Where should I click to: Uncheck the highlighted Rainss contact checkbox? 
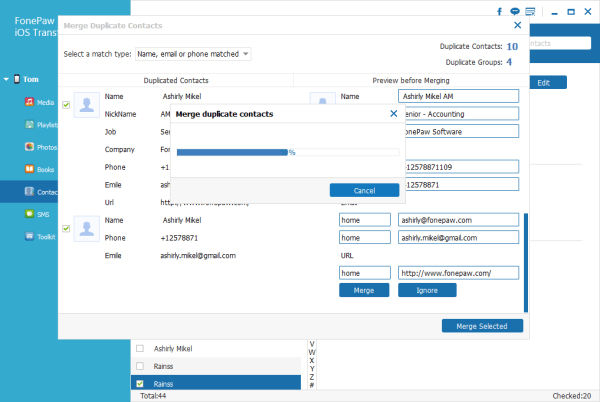pyautogui.click(x=140, y=384)
